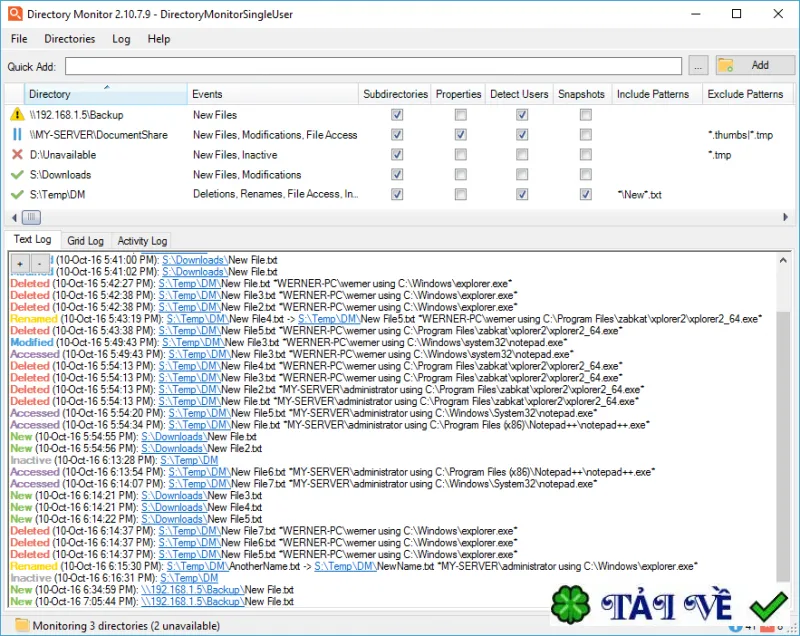Click the browse '...' button next to Quick Add
The height and width of the screenshot is (636, 800).
[x=698, y=66]
